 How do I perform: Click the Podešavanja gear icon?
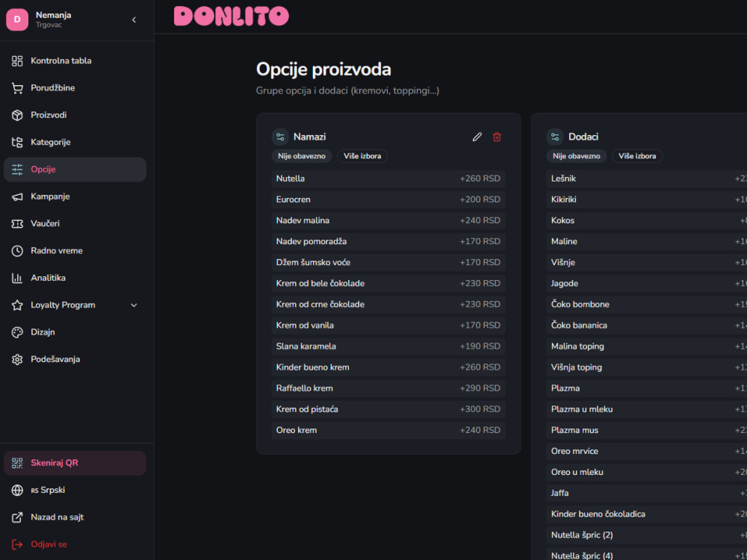click(x=17, y=360)
